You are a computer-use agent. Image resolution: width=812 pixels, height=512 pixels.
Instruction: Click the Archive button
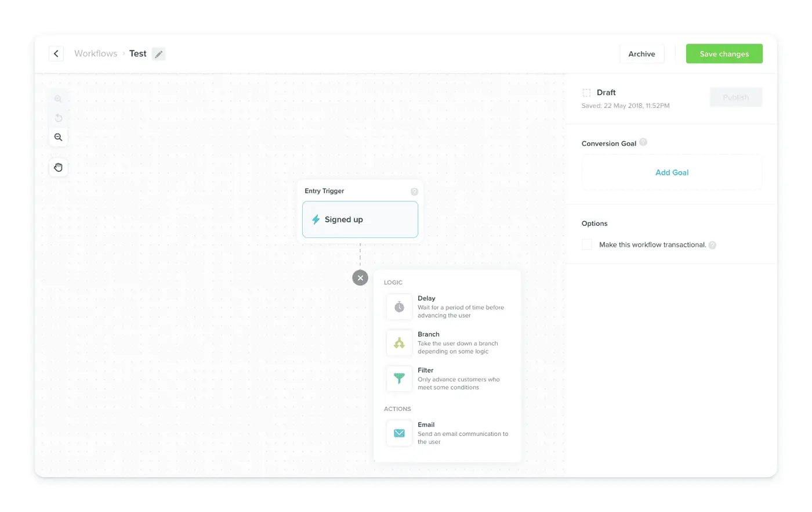[641, 54]
